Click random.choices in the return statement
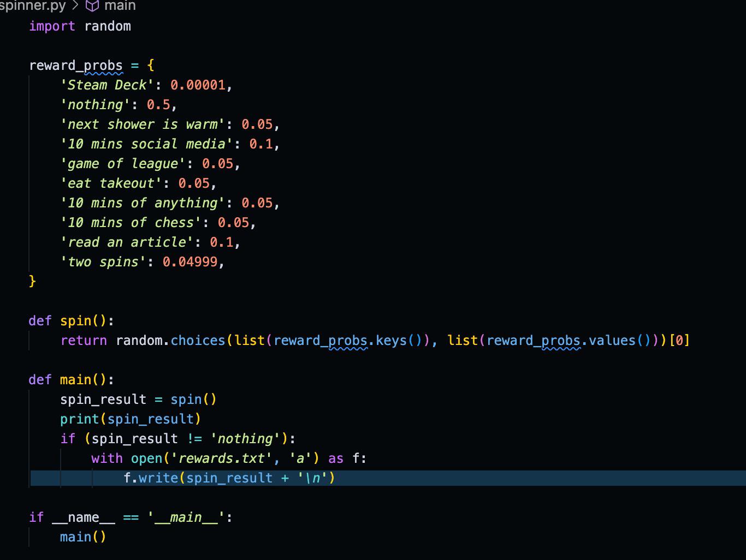 (x=172, y=340)
